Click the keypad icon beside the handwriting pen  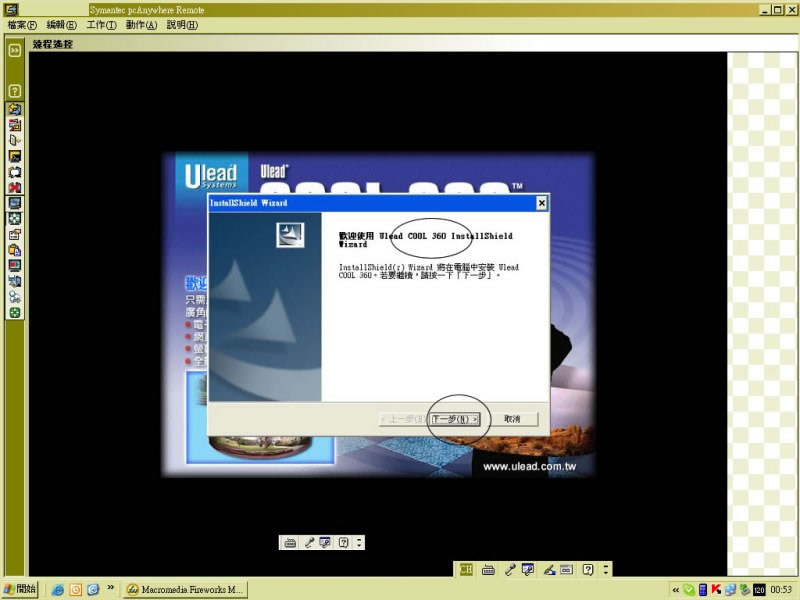pos(566,569)
